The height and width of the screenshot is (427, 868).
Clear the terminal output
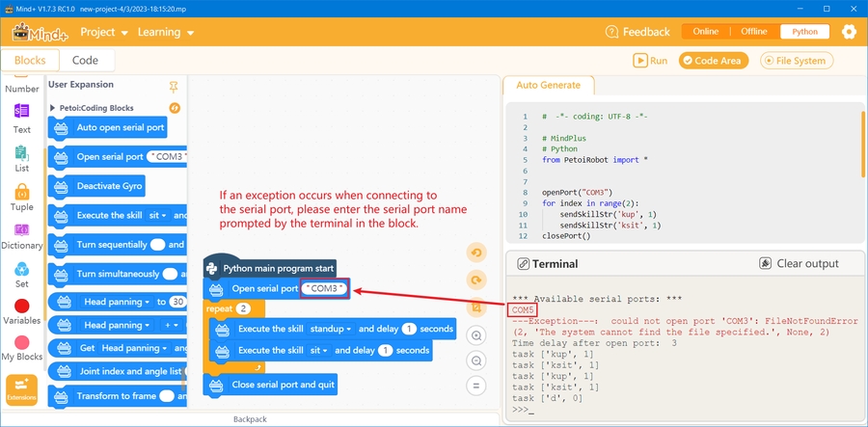point(799,263)
